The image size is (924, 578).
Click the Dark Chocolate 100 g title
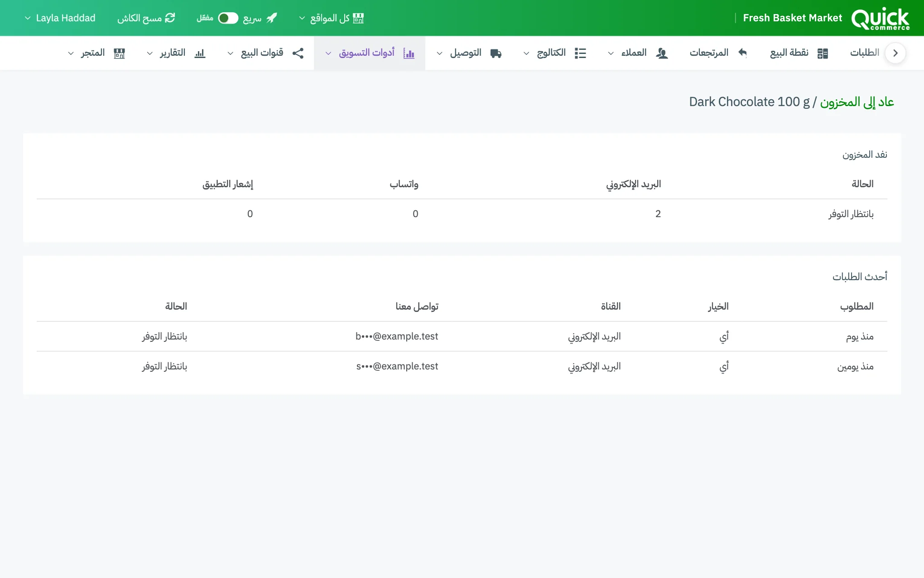[x=749, y=102]
